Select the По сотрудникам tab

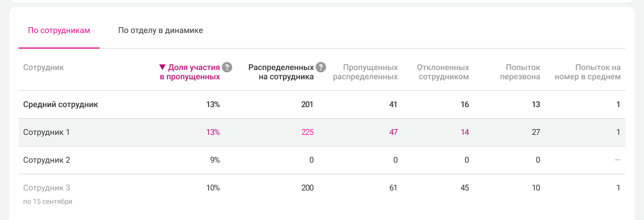point(58,30)
